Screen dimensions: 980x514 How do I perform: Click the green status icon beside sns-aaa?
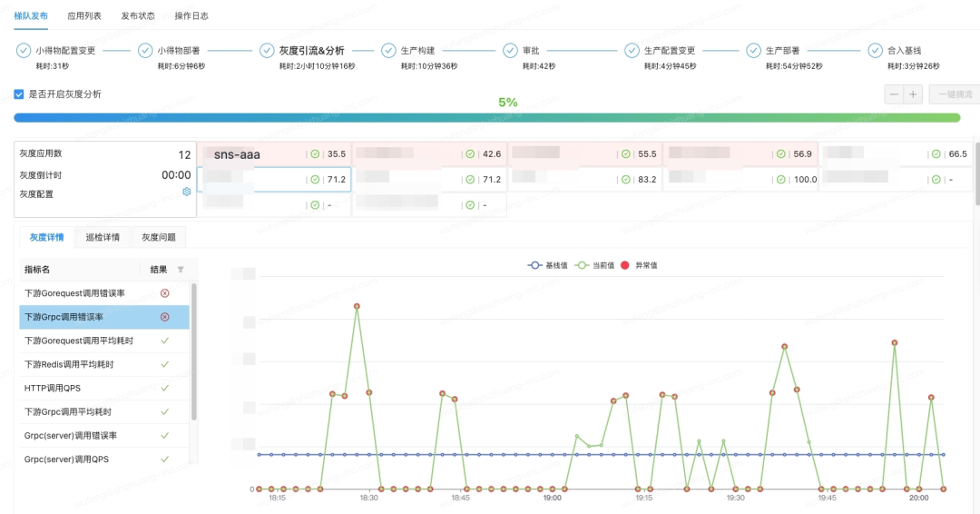click(315, 154)
